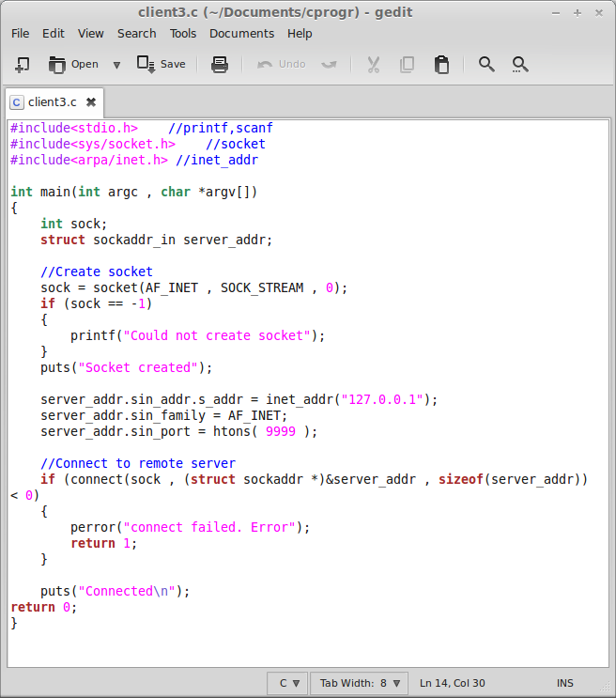Click the Ln 14, Col 30 status text
The height and width of the screenshot is (698, 616).
point(453,683)
